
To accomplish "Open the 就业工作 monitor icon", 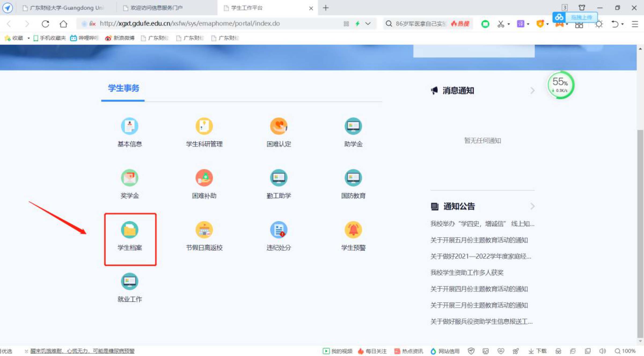I will 130,281.
